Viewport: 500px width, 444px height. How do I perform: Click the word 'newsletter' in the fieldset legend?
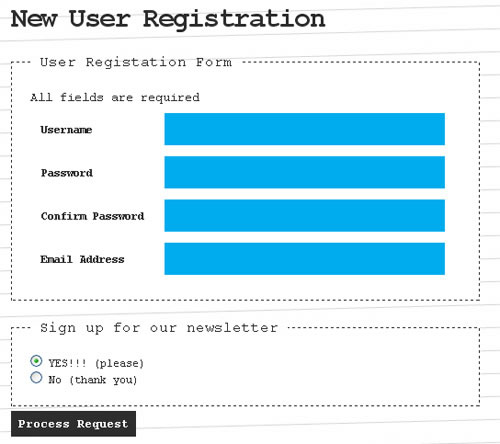[x=232, y=328]
